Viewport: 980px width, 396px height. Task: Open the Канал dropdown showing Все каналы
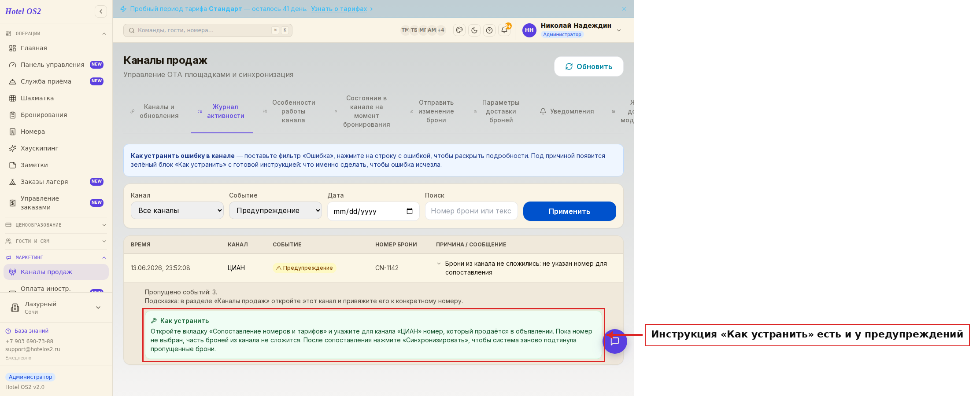[x=177, y=210]
